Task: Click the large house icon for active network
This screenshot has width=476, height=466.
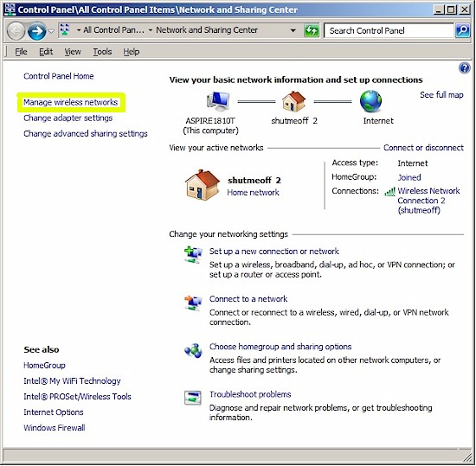Action: point(203,185)
